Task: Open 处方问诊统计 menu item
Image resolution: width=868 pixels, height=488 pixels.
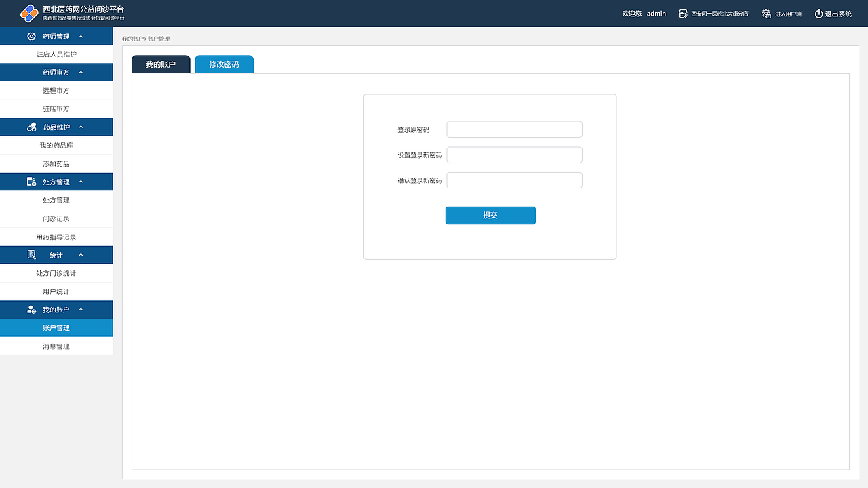Action: click(x=56, y=273)
